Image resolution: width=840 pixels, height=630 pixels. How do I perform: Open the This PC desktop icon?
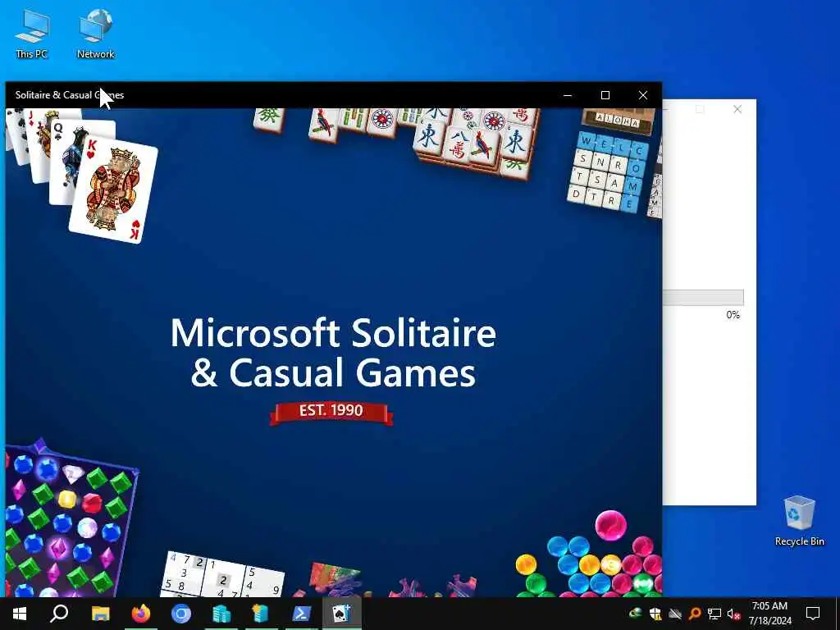(x=32, y=33)
